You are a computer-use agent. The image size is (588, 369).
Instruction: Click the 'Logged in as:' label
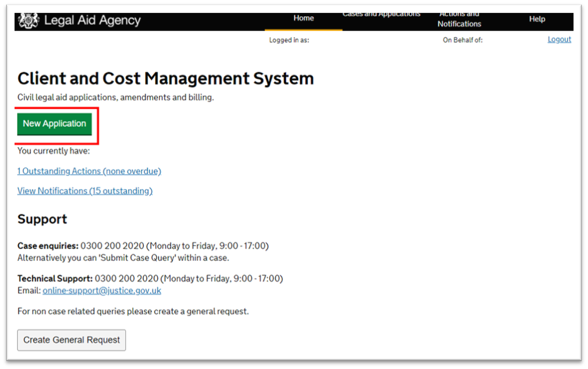click(289, 40)
